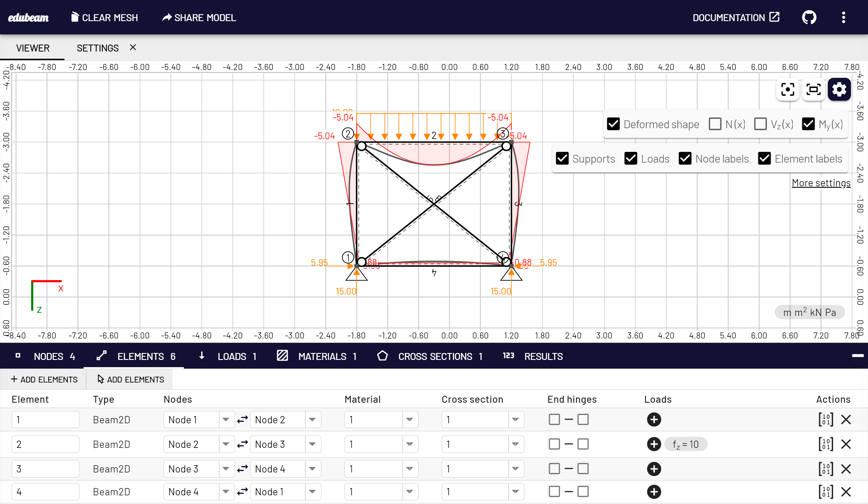This screenshot has height=504, width=868.
Task: Click the zoom-to-fit frame icon
Action: coord(814,89)
